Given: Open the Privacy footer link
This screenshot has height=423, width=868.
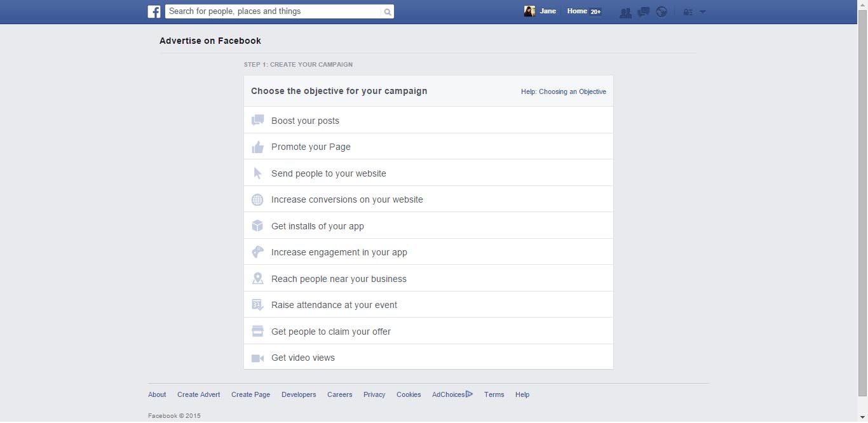Looking at the screenshot, I should [x=374, y=394].
